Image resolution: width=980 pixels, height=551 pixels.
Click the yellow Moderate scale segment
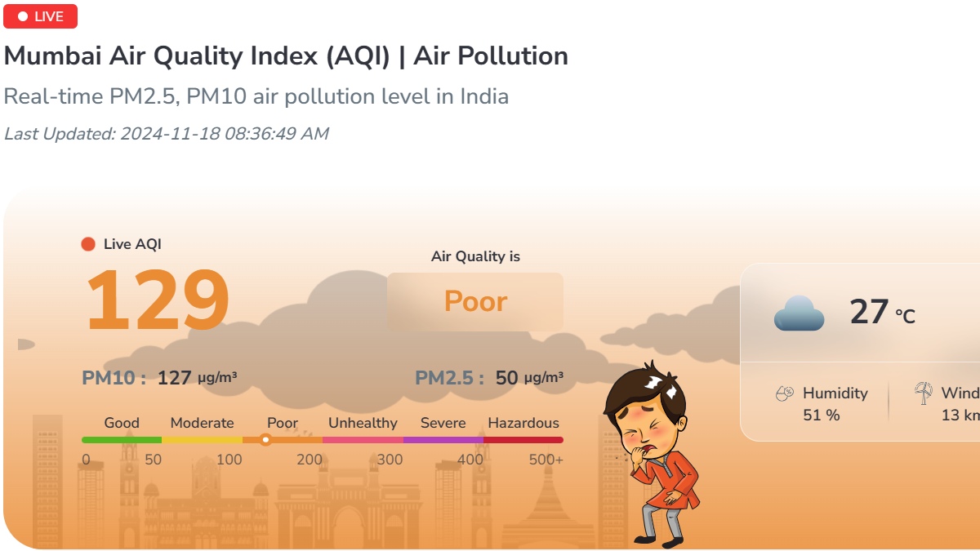[202, 440]
